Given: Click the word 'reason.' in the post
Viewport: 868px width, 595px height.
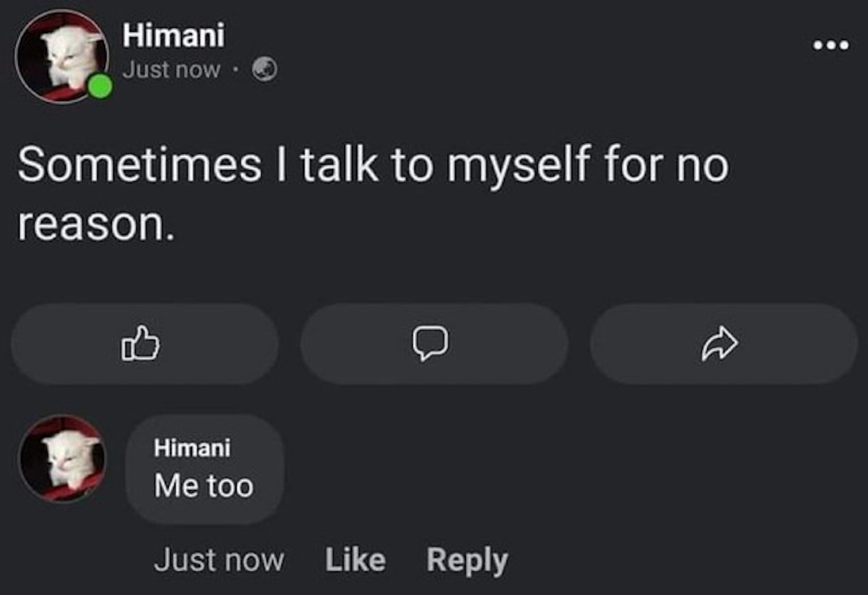Looking at the screenshot, I should [96, 225].
